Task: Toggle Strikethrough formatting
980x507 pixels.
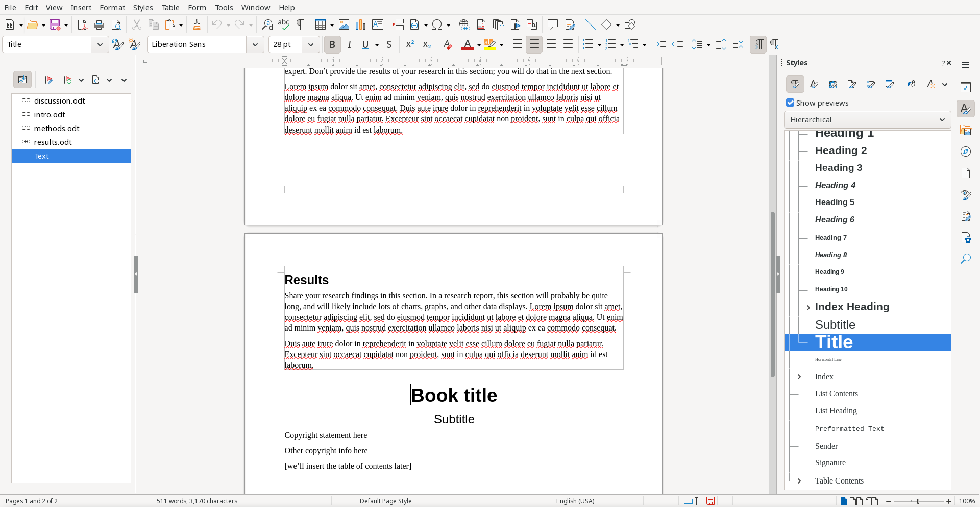Action: pyautogui.click(x=389, y=44)
